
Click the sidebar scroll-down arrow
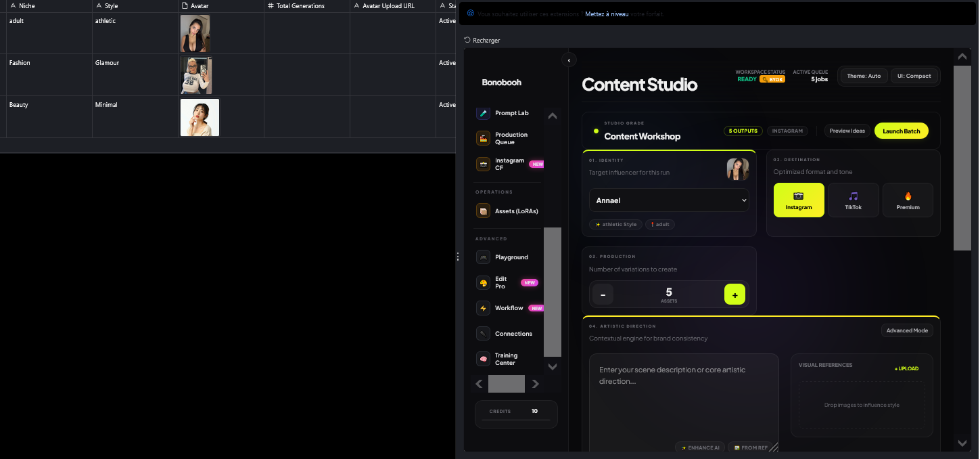[x=553, y=366]
